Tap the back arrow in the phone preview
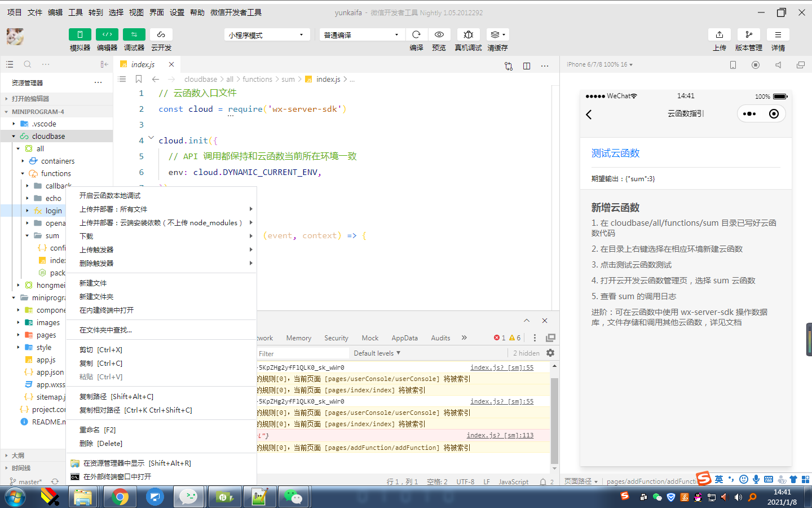The height and width of the screenshot is (508, 812). (x=589, y=115)
